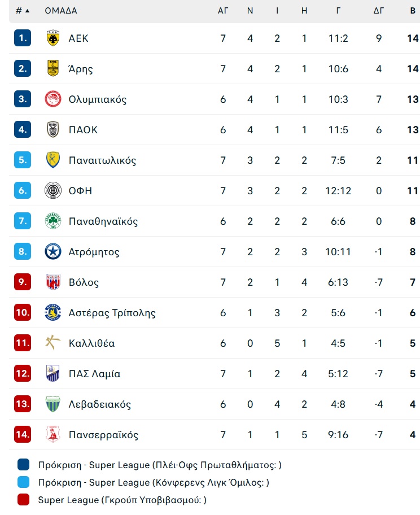Sort standings by ΟΜΑΔΑ column header

pyautogui.click(x=61, y=11)
